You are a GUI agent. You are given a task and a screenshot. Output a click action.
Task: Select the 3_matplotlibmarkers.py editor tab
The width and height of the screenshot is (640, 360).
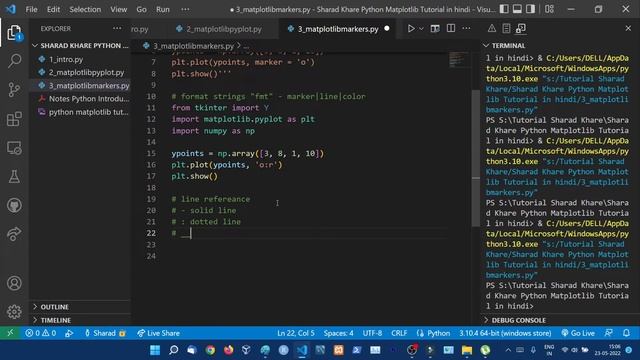[x=338, y=29]
